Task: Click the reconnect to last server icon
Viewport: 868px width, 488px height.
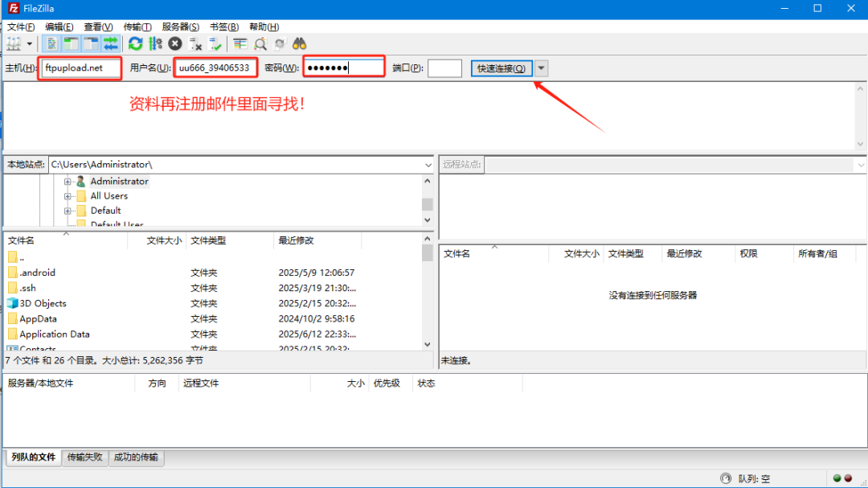Action: tap(215, 43)
